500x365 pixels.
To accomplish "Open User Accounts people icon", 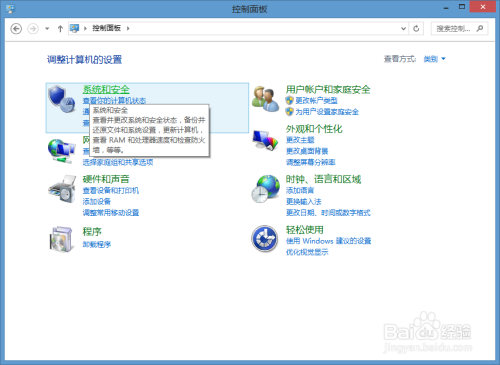I will [x=265, y=99].
